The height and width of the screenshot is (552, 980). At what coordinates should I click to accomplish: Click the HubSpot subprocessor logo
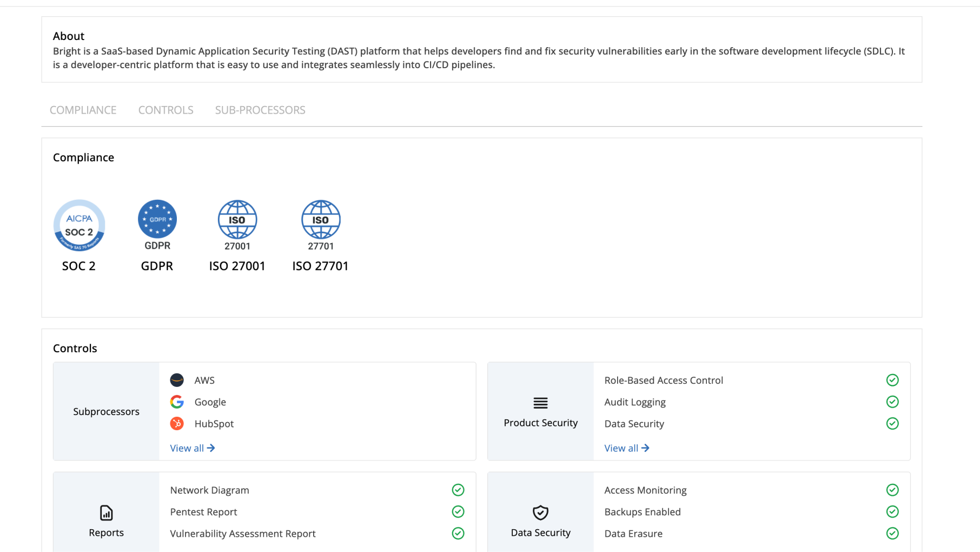[x=177, y=423]
